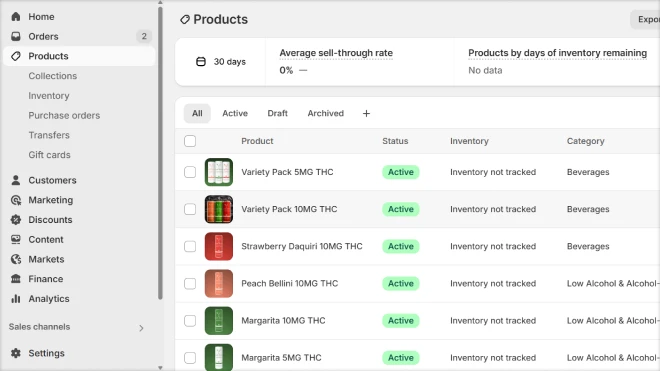Expand the Sales channels chevron

pos(141,328)
